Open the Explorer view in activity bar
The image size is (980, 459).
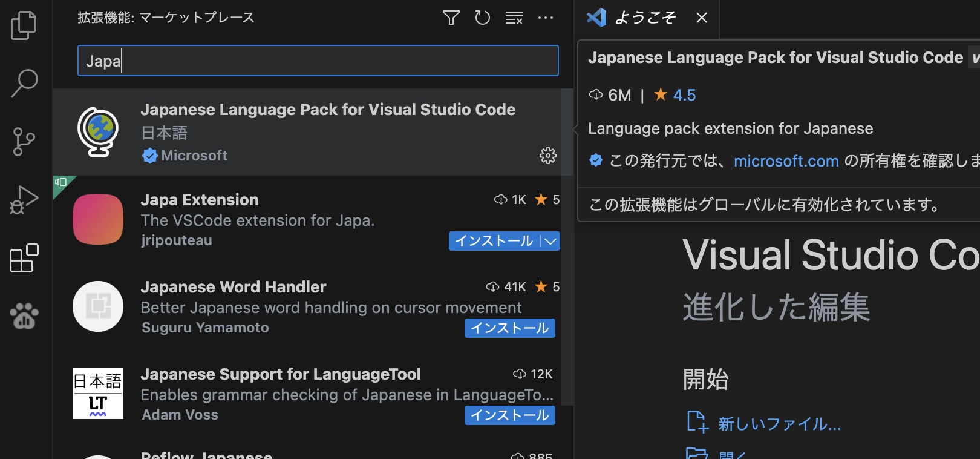[x=24, y=25]
